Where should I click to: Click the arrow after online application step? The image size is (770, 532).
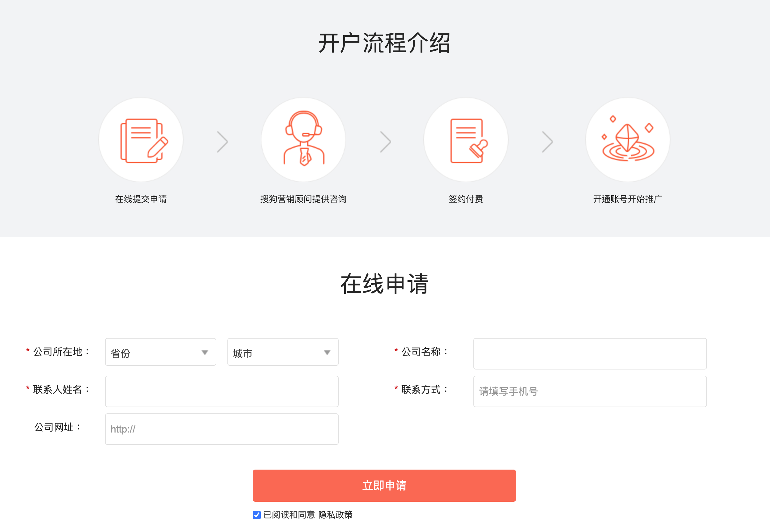coord(222,142)
